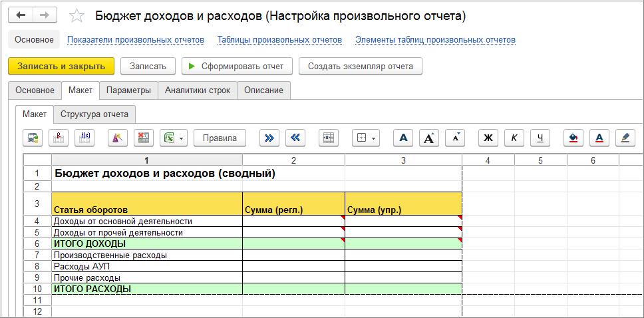Open the Excel export dropdown arrow

(182, 138)
